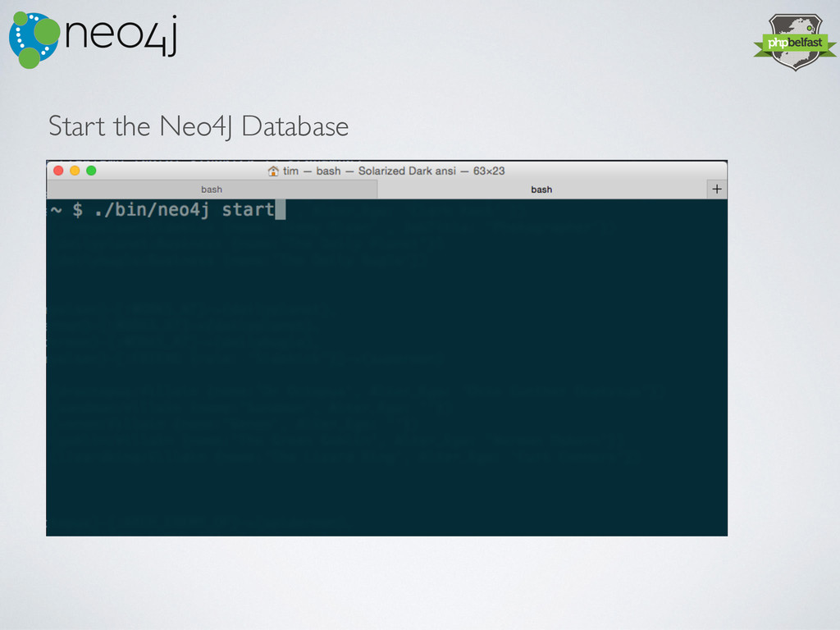
Task: Click the home folder icon in title bar
Action: click(273, 171)
